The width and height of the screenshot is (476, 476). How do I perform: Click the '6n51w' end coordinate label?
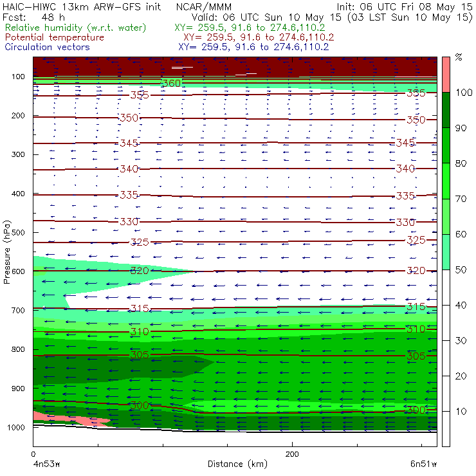pos(423,464)
